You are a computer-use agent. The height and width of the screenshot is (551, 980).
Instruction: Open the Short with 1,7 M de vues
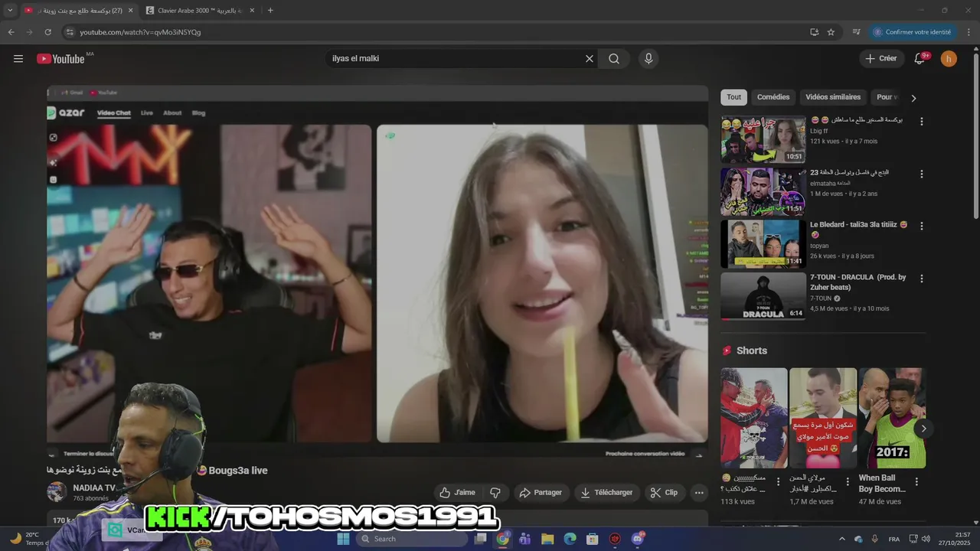click(823, 418)
